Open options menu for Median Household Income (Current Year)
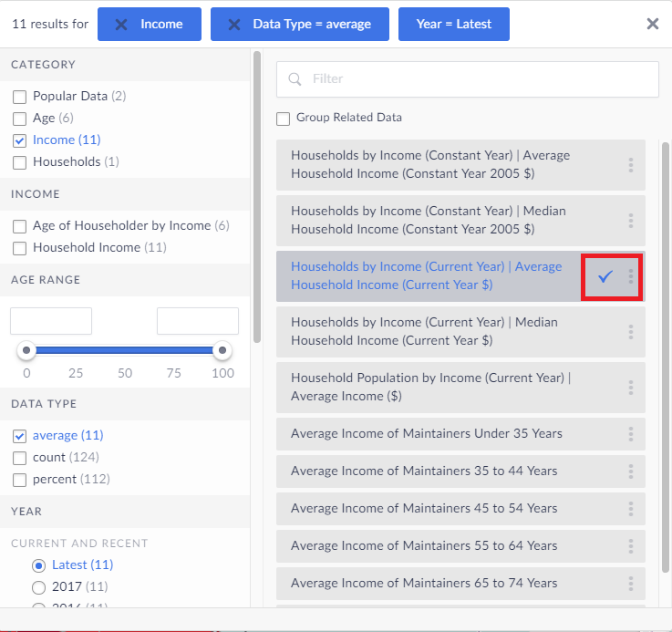This screenshot has width=672, height=632. tap(630, 332)
